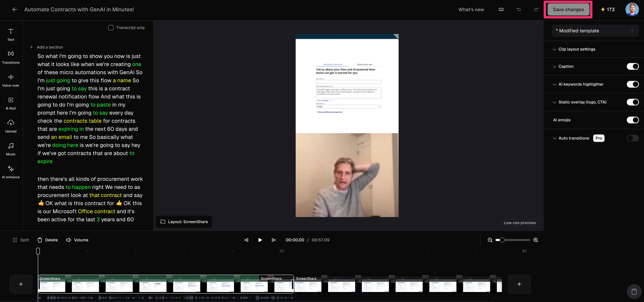Open the What's new menu
Viewport: 644px width, 302px height.
click(471, 9)
